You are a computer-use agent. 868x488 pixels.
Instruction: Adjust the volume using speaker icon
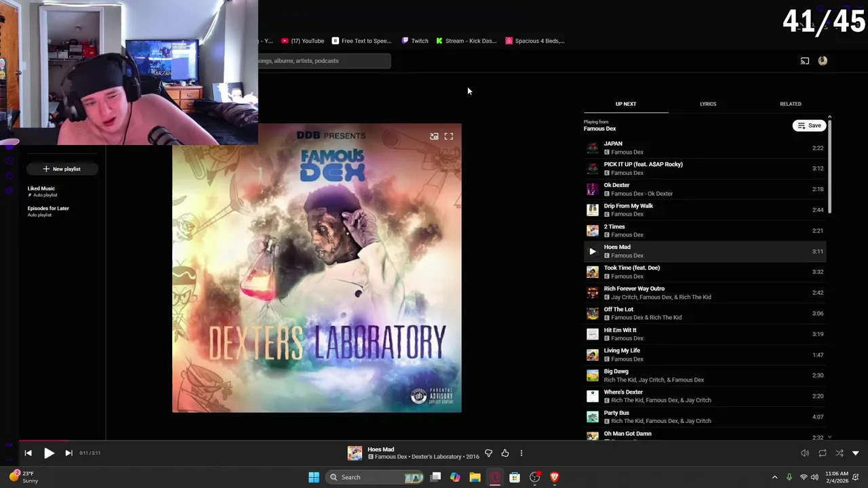point(805,453)
